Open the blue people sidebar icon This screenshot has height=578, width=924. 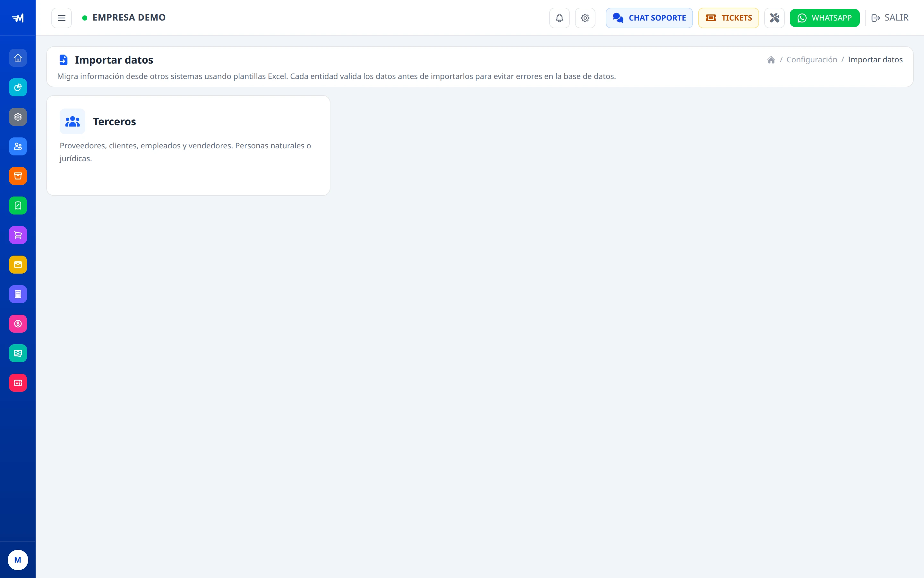(x=18, y=146)
